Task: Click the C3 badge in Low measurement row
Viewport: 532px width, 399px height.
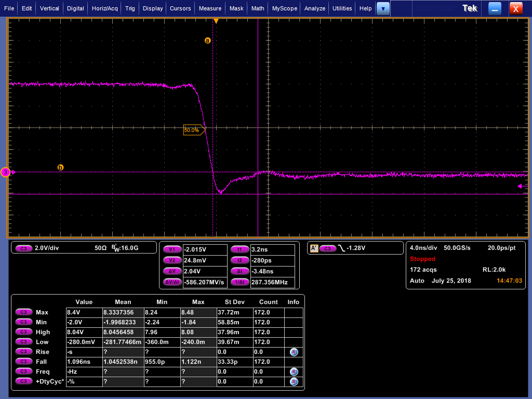Action: click(x=24, y=341)
